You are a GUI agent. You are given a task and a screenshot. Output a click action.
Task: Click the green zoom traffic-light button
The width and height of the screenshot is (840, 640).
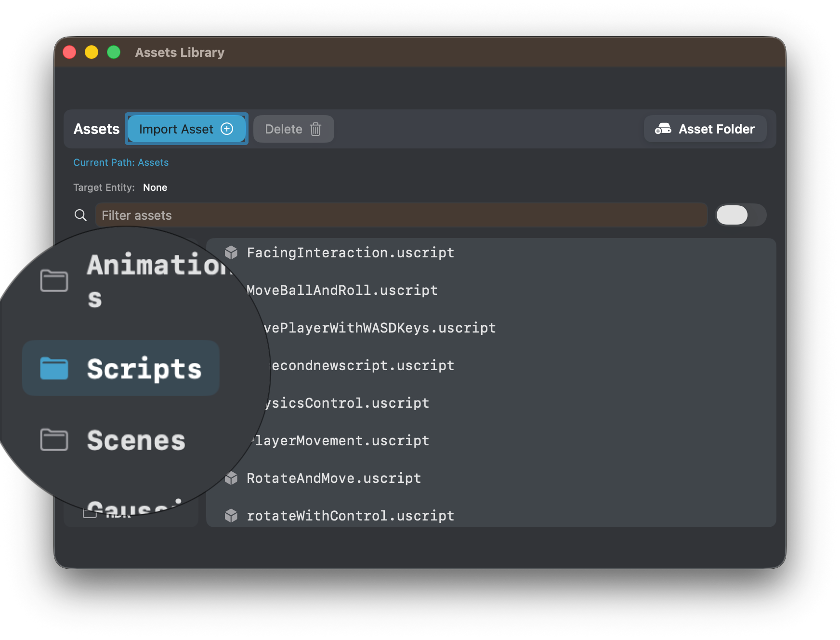tap(114, 52)
